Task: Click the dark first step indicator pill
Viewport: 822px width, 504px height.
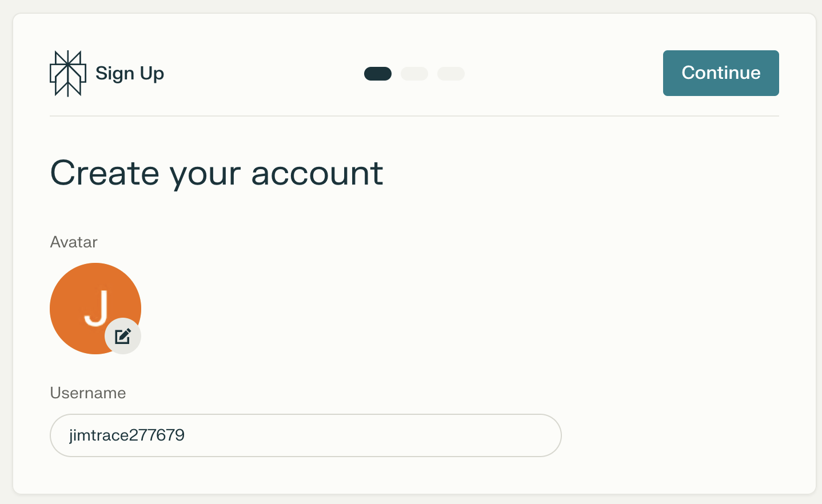Action: click(378, 74)
